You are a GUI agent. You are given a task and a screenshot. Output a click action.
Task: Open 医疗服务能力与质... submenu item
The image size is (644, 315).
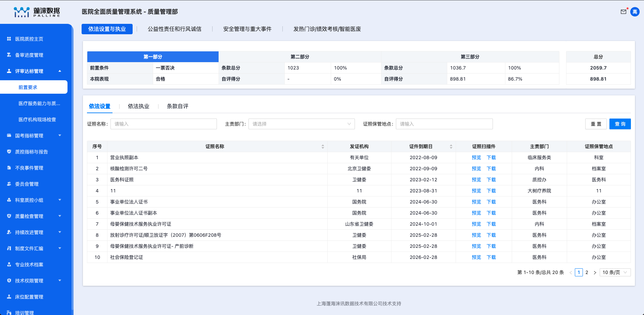coord(39,103)
